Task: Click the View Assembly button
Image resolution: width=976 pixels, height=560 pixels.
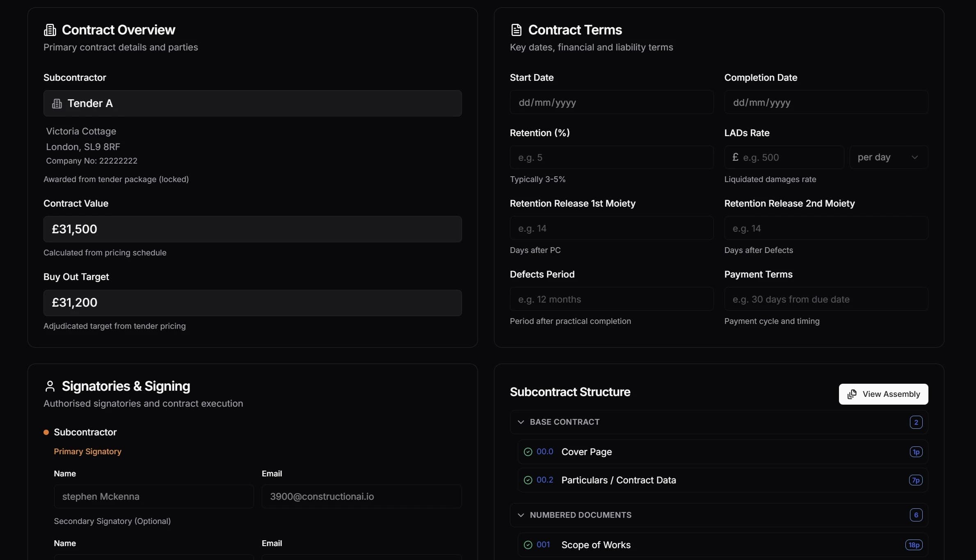Action: [x=883, y=394]
